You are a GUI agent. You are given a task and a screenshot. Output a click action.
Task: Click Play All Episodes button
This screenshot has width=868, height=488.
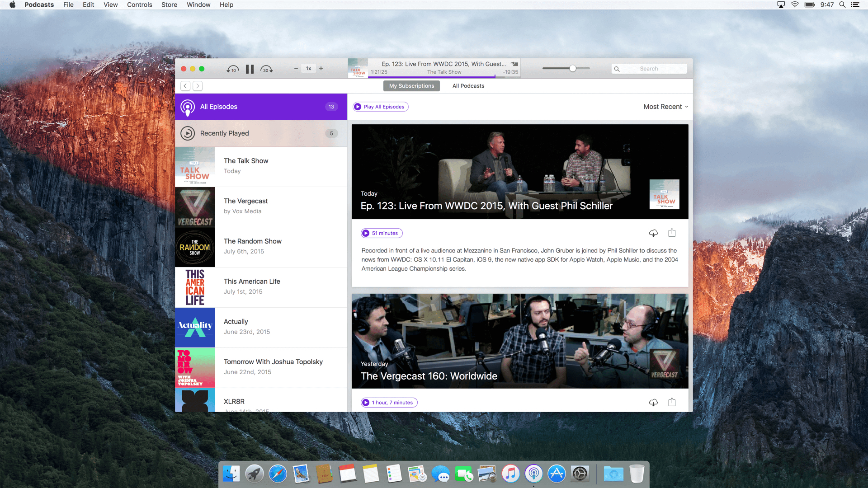(x=380, y=107)
